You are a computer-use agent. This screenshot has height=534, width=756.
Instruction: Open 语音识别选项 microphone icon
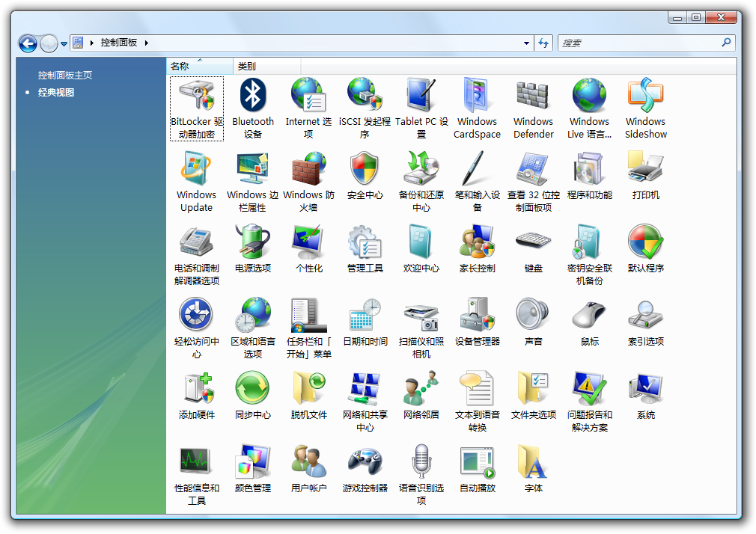(x=421, y=462)
